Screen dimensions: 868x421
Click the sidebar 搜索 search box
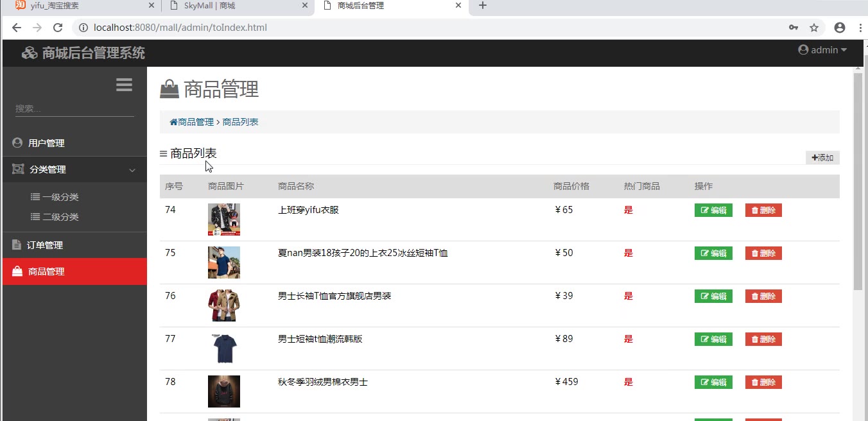[x=74, y=109]
